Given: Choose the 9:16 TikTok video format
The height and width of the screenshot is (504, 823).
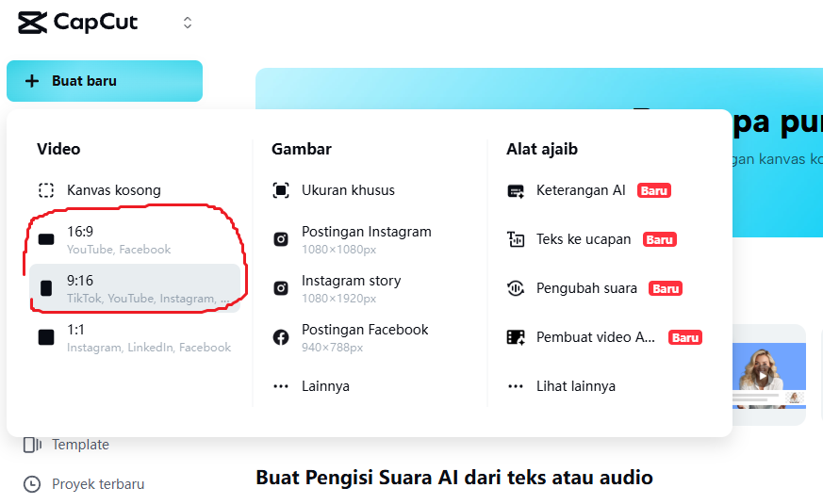Looking at the screenshot, I should pyautogui.click(x=135, y=288).
